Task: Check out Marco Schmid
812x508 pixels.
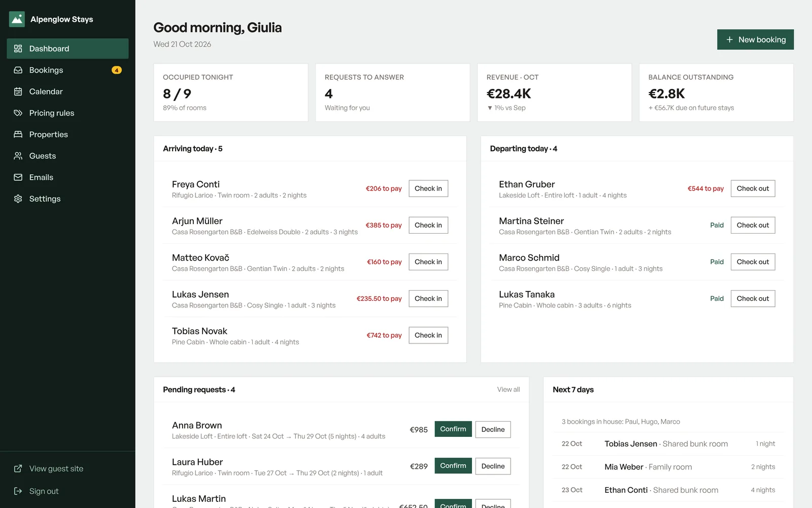Action: tap(753, 262)
